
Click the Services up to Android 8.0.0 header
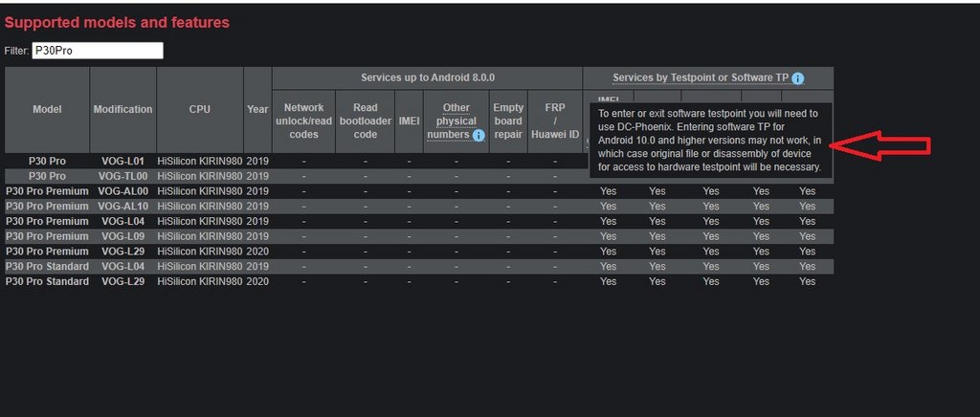(428, 78)
